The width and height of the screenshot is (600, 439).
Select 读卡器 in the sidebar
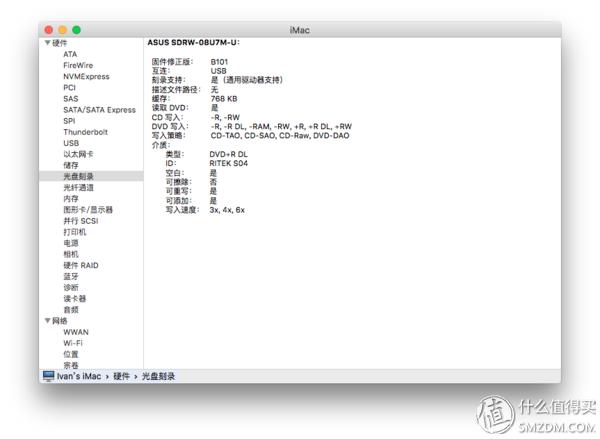75,299
